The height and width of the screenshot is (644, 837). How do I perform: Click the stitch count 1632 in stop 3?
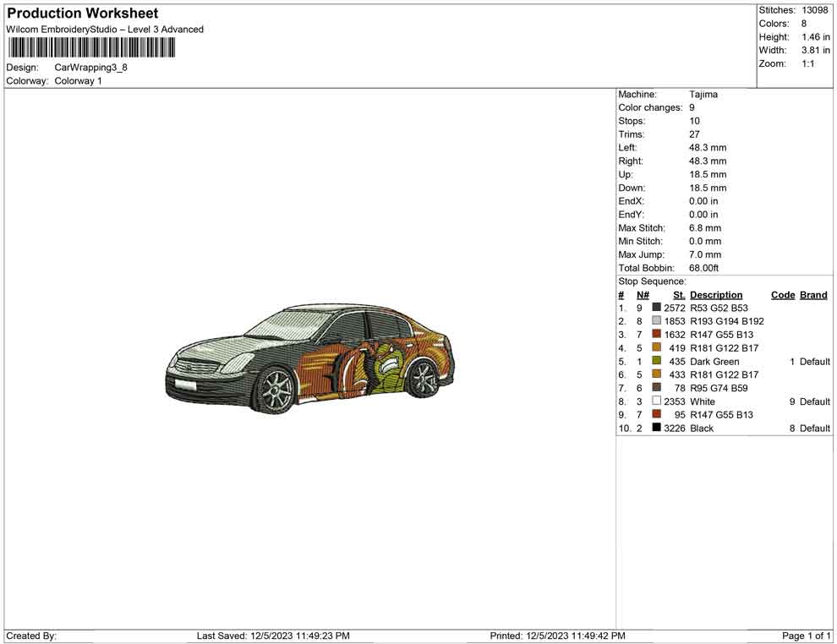point(675,335)
